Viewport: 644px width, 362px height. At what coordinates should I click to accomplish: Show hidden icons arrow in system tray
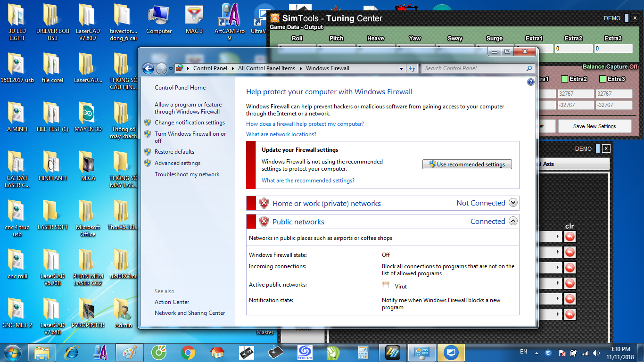point(537,353)
